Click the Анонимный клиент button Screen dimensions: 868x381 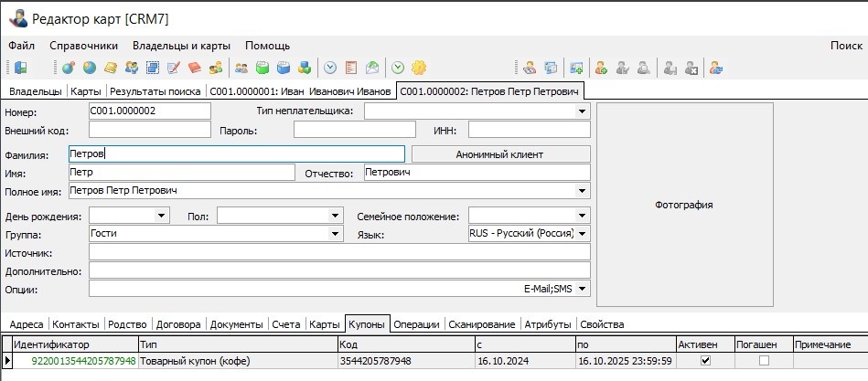click(x=501, y=154)
